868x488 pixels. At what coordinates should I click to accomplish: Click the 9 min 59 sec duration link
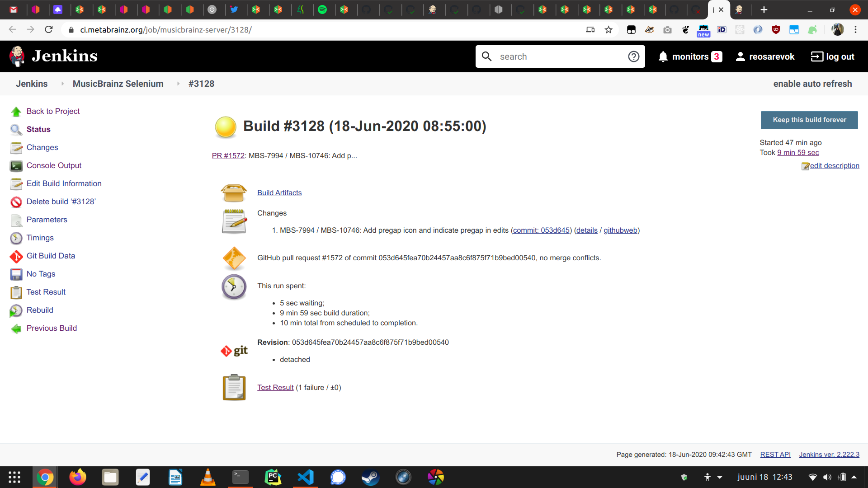coord(798,152)
